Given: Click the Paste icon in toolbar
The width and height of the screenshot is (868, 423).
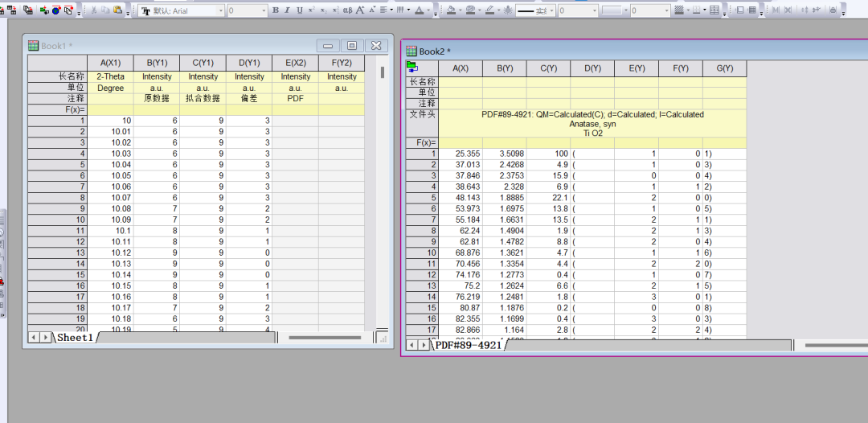Looking at the screenshot, I should [118, 10].
